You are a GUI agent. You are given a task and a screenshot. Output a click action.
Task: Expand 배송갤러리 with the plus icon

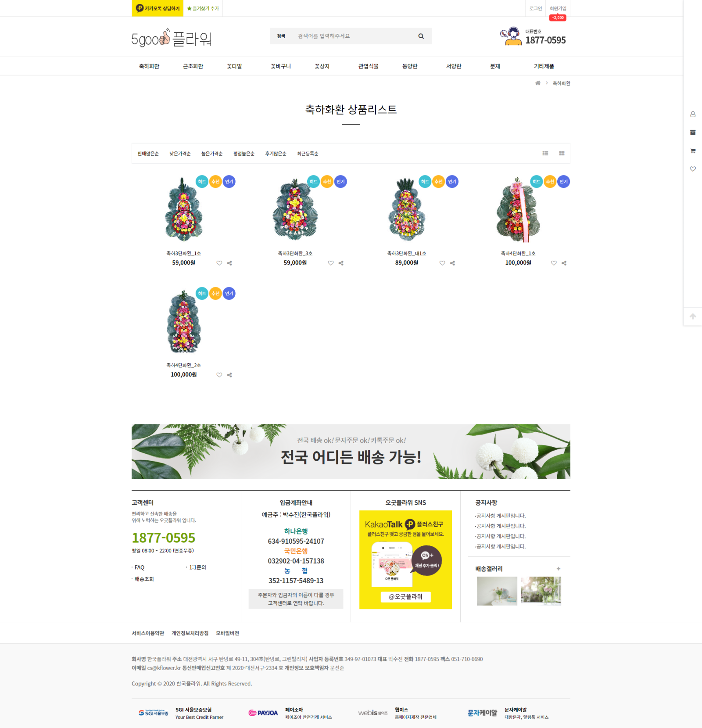point(559,569)
